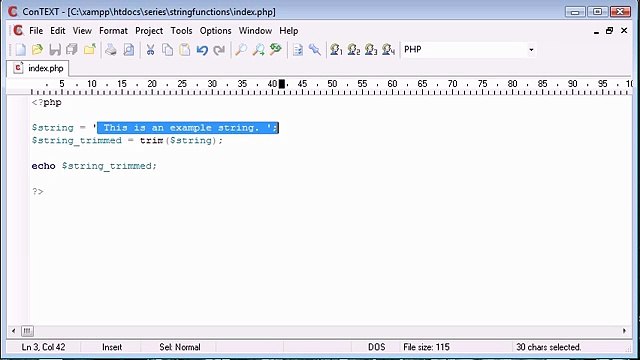Viewport: 640px width, 360px height.
Task: Click the ConTEXT document icon in menu bar
Action: (x=18, y=31)
